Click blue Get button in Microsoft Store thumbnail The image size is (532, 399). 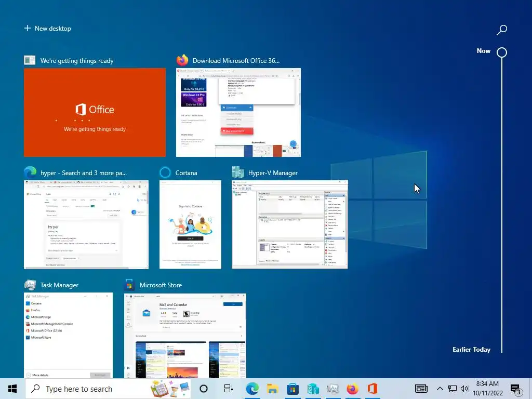tap(233, 304)
